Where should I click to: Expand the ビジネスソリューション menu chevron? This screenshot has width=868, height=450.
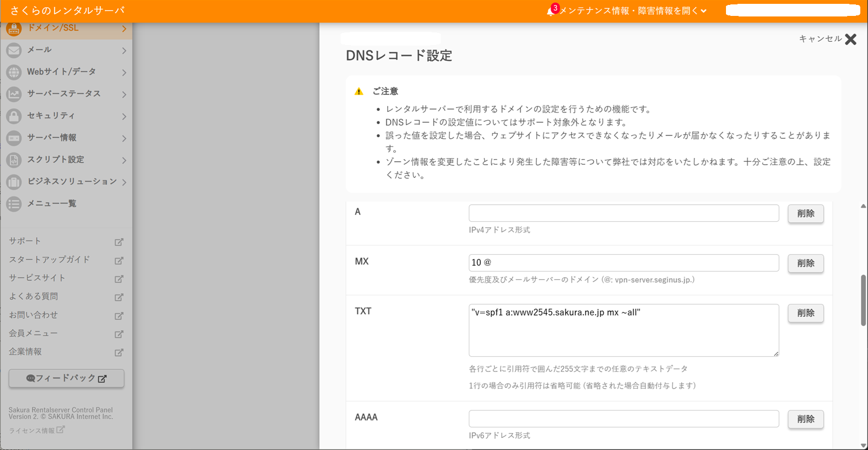[124, 182]
